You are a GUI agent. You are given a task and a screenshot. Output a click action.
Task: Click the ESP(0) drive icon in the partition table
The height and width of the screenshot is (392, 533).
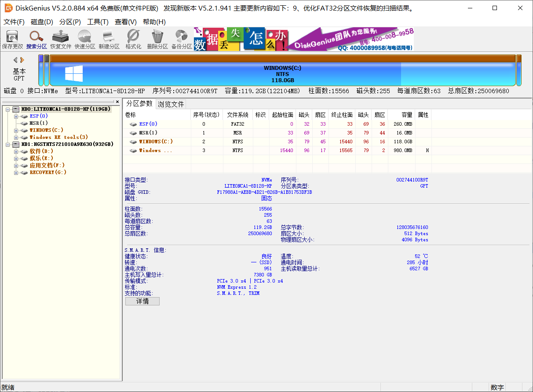pyautogui.click(x=133, y=124)
